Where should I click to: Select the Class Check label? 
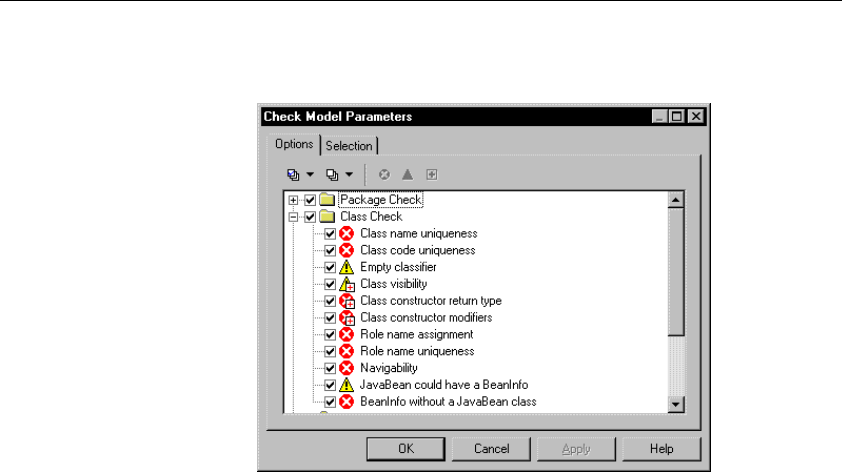(x=371, y=216)
